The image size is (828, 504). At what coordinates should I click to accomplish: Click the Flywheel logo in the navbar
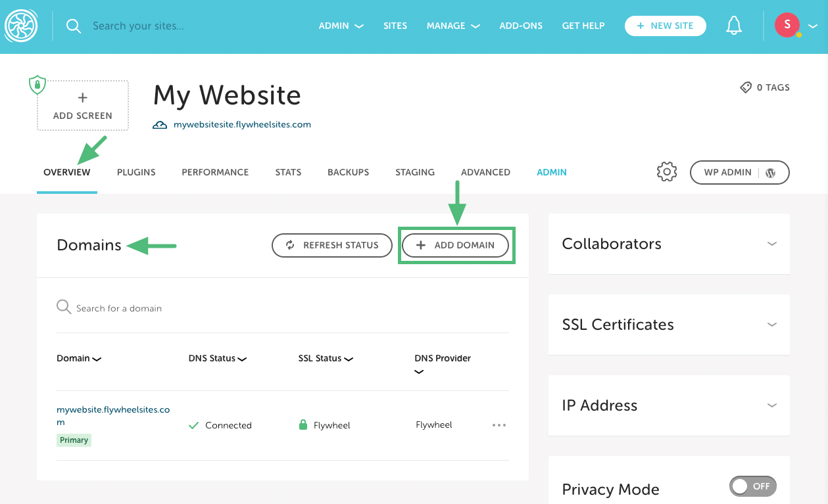tap(21, 26)
